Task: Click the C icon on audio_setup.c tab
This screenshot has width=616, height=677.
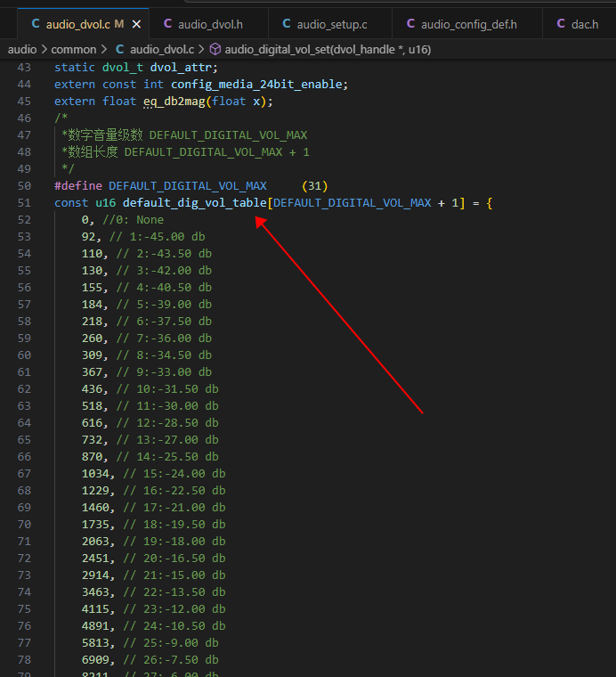Action: [287, 24]
